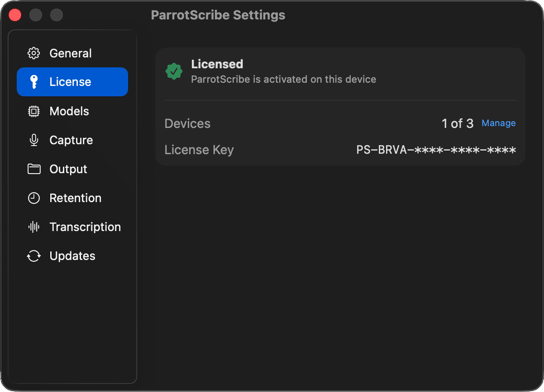The height and width of the screenshot is (392, 544).
Task: Open Updates via circular arrows icon
Action: [34, 256]
